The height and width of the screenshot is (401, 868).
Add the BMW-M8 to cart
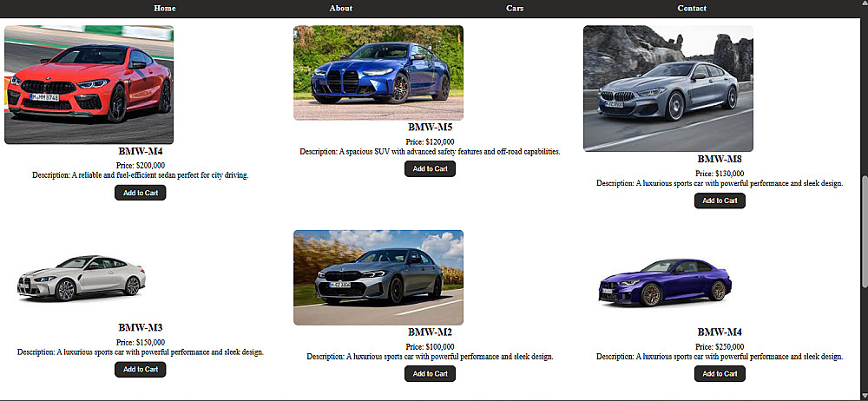pos(720,200)
